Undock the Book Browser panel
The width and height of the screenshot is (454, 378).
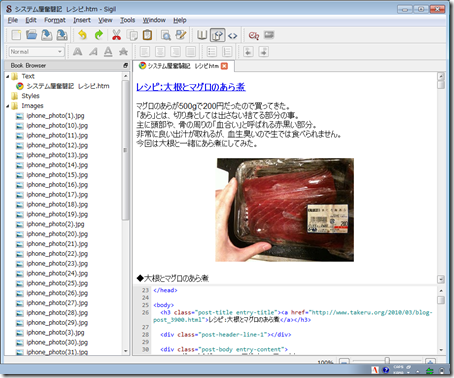click(x=125, y=66)
